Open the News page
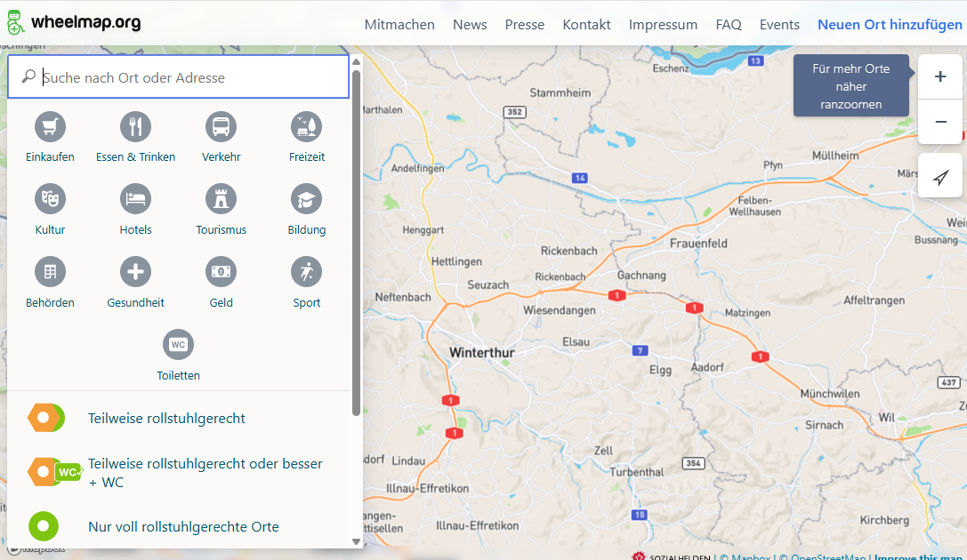Screen dimensions: 967x560 pyautogui.click(x=470, y=25)
